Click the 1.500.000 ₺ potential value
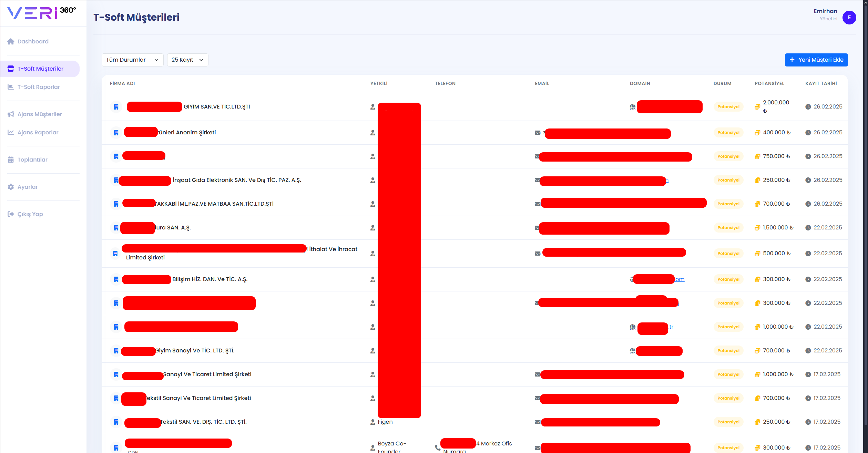 coord(778,228)
